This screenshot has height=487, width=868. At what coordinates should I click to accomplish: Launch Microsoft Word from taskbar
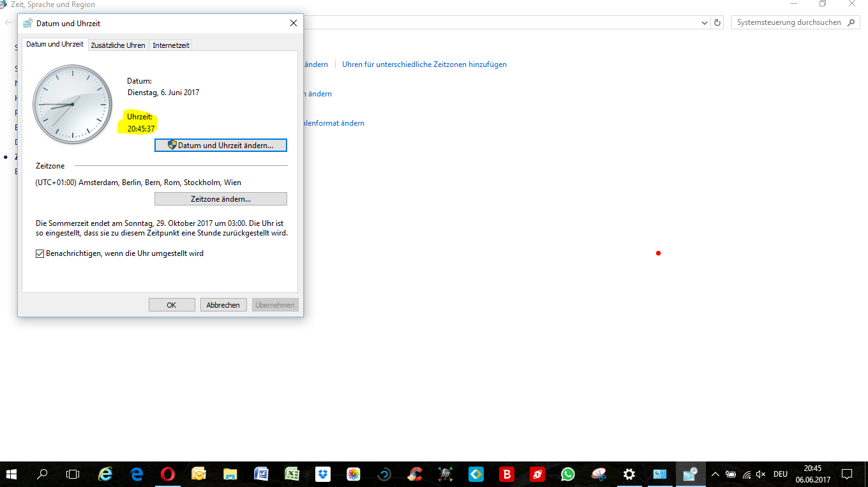click(x=261, y=474)
